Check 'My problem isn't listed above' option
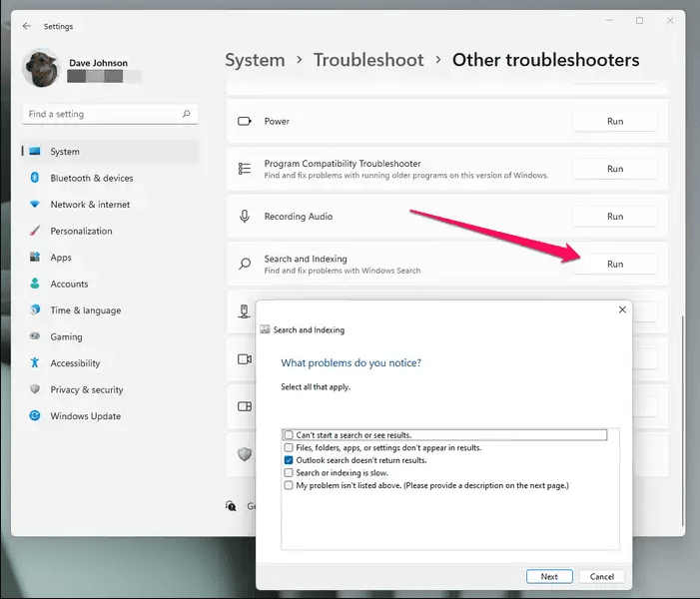This screenshot has height=599, width=700. click(289, 485)
